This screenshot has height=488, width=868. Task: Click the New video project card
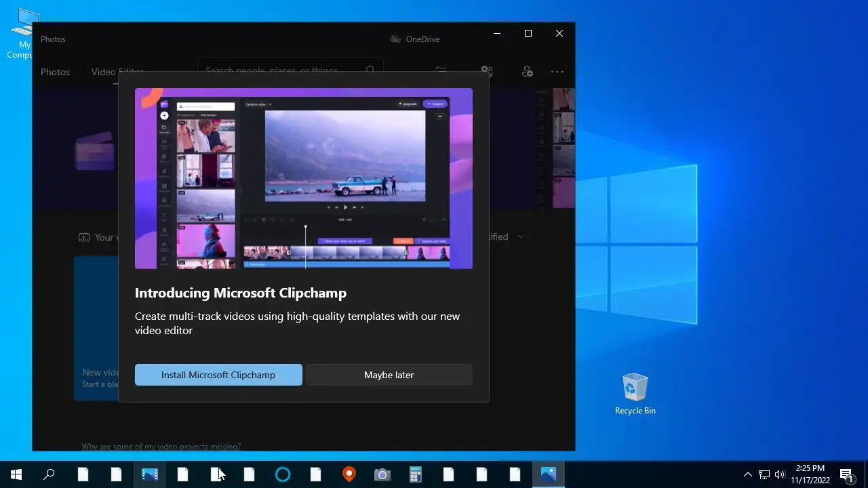coord(96,327)
